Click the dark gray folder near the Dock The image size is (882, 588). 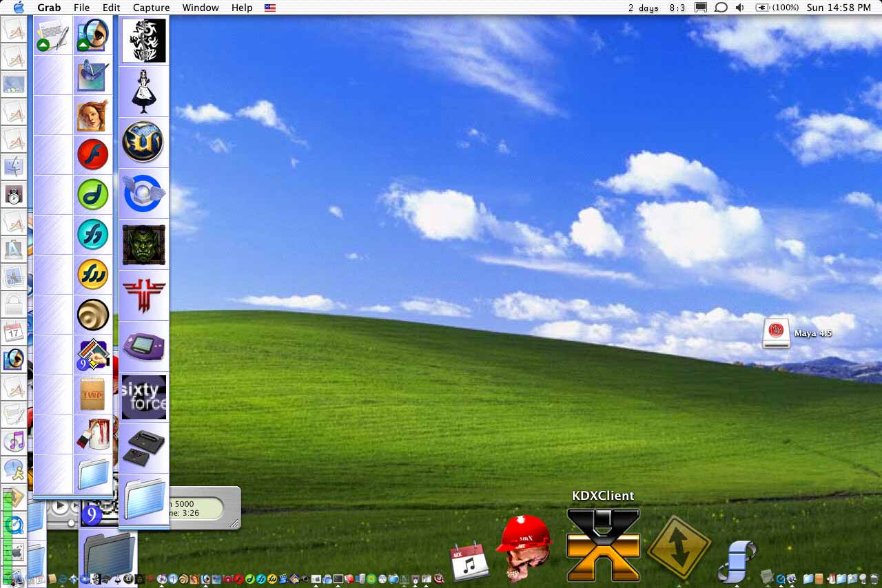tap(109, 554)
